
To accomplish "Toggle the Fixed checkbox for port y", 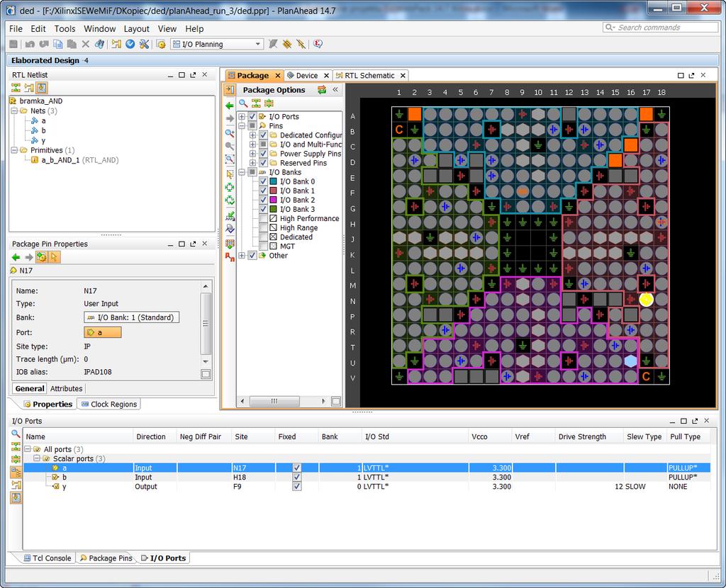I will pyautogui.click(x=297, y=486).
